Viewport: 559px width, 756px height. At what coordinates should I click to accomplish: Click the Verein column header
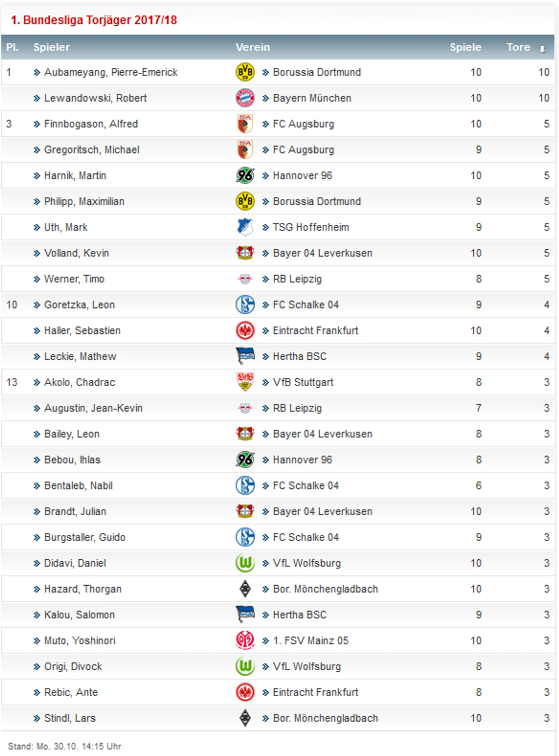click(x=253, y=47)
